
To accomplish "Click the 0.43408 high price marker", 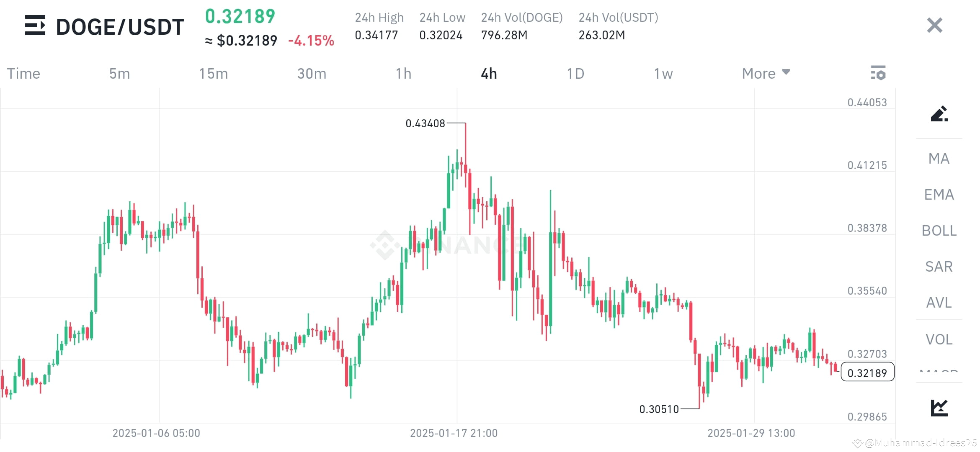I will pos(426,123).
